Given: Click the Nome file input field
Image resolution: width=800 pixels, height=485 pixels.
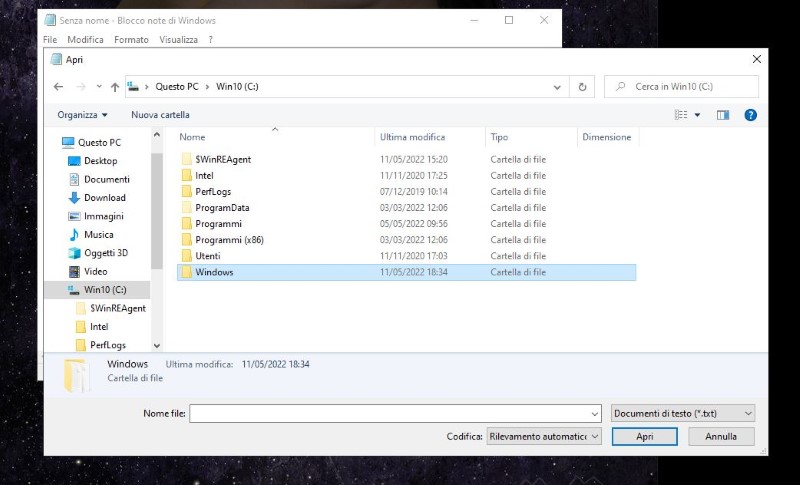Looking at the screenshot, I should (390, 413).
